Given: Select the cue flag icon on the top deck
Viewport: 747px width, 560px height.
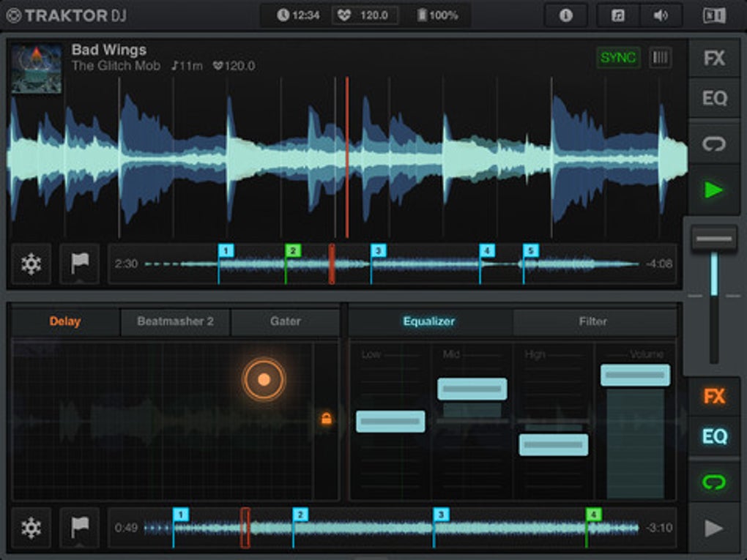Looking at the screenshot, I should coord(78,263).
